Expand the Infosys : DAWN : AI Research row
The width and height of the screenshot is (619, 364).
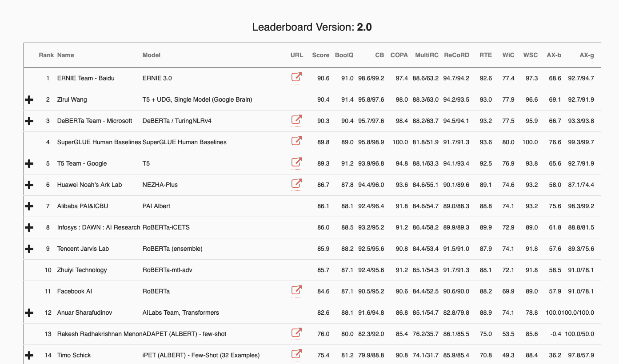click(29, 228)
